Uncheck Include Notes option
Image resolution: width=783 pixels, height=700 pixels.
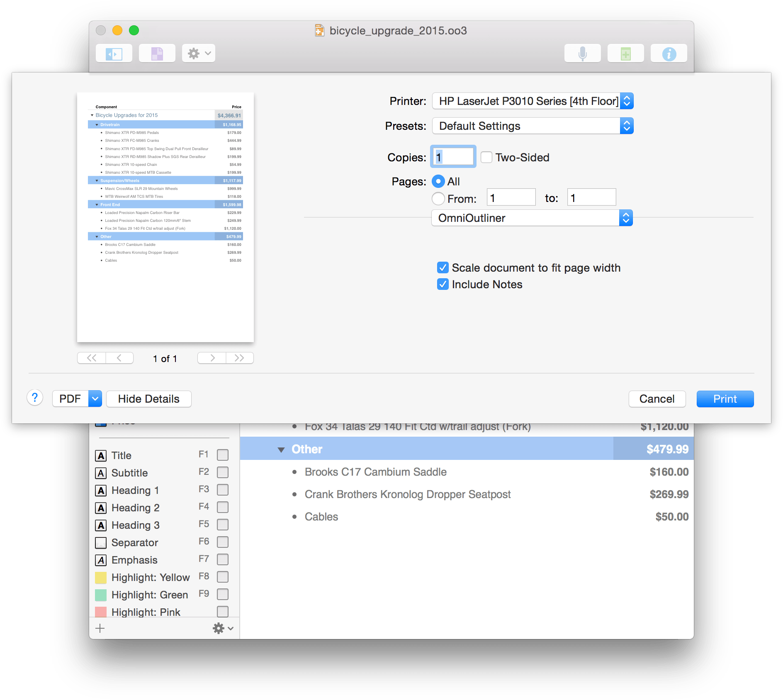[443, 284]
